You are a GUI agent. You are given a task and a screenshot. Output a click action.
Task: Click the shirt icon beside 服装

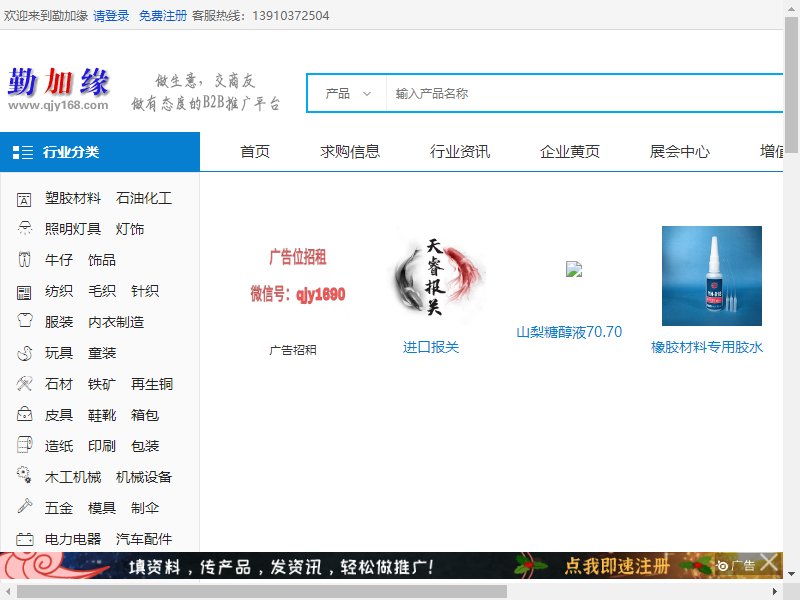coord(24,321)
